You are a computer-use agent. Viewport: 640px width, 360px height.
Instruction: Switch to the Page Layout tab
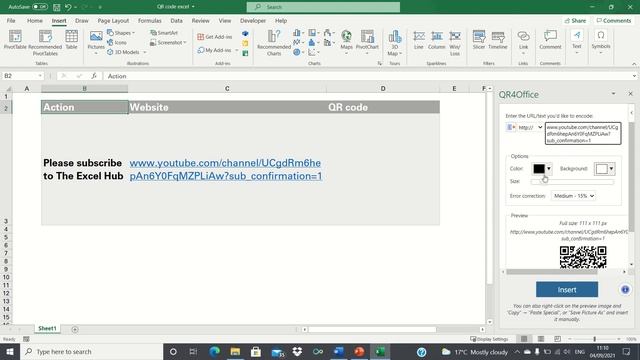(x=113, y=20)
